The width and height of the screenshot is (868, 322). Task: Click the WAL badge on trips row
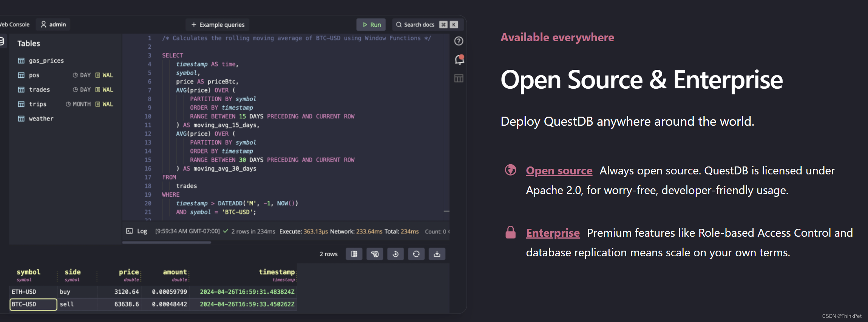pyautogui.click(x=104, y=104)
